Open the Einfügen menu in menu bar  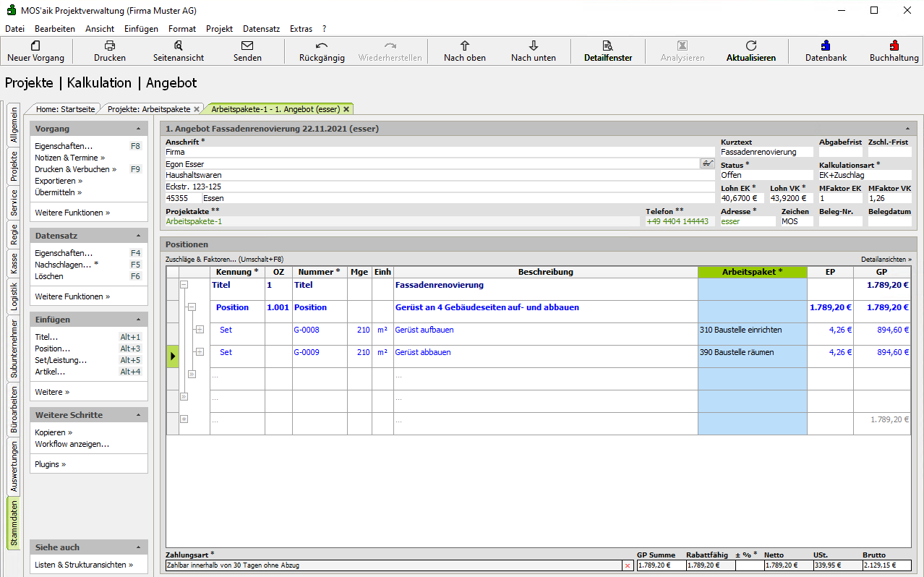141,29
